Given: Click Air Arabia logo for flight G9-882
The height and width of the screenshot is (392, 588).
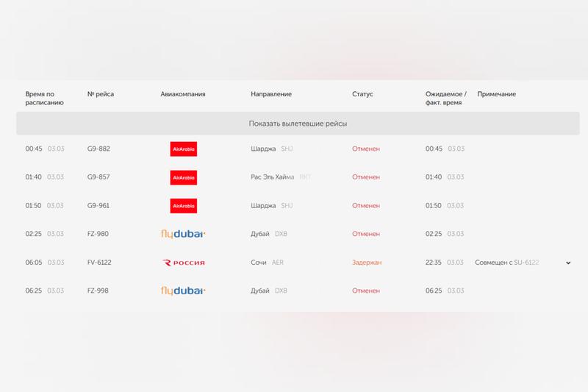Looking at the screenshot, I should coord(183,149).
